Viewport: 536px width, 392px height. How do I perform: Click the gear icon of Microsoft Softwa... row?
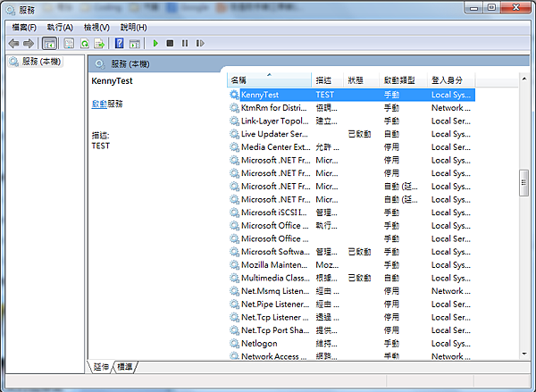(234, 252)
